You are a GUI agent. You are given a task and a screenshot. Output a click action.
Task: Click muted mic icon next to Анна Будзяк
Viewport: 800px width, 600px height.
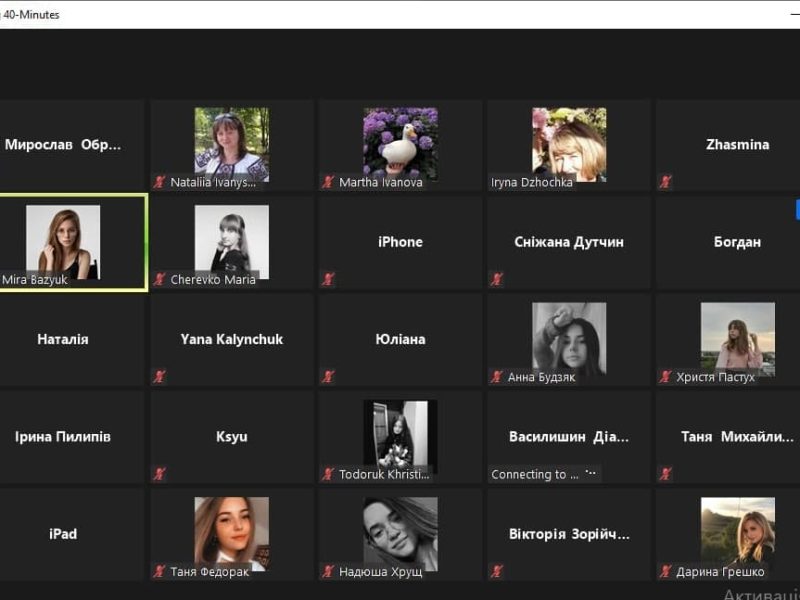[x=497, y=377]
